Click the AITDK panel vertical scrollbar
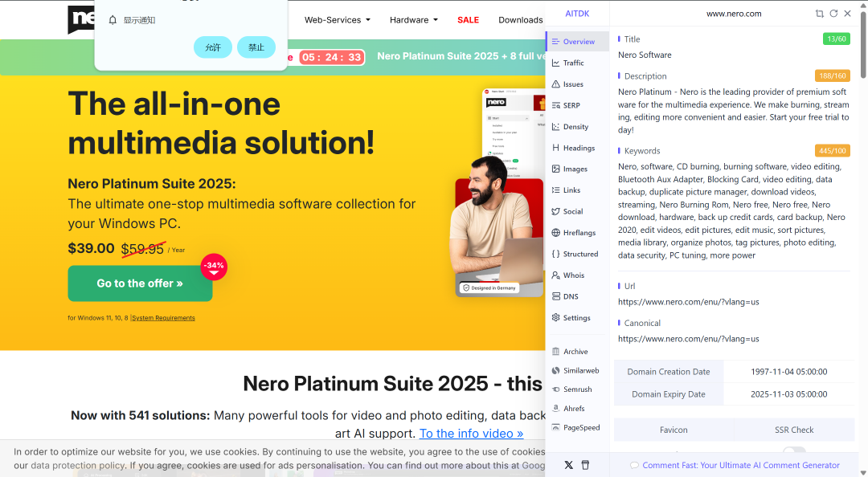 click(863, 44)
